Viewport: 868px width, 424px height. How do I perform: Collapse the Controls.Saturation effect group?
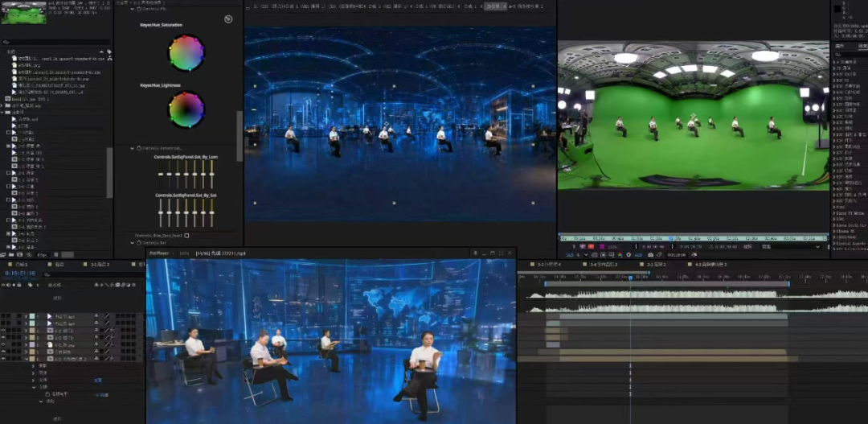(133, 149)
